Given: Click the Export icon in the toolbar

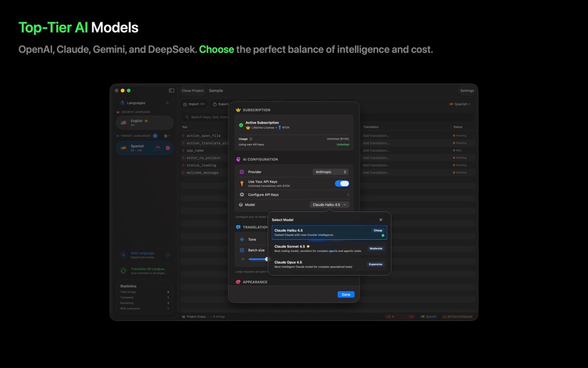Looking at the screenshot, I should tap(214, 104).
